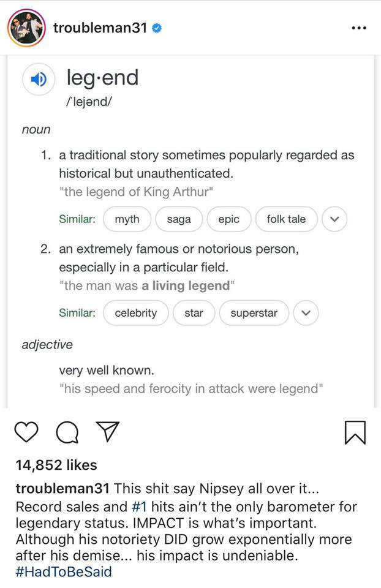
Task: Tap the star synonym chip
Action: (x=194, y=313)
